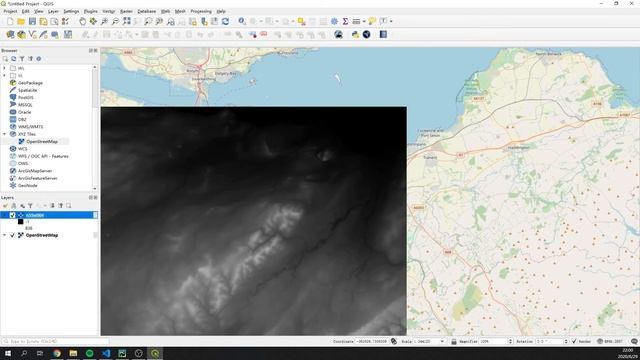Screen dimensions: 640x360
Task: Open the Processing menu
Action: (201, 11)
